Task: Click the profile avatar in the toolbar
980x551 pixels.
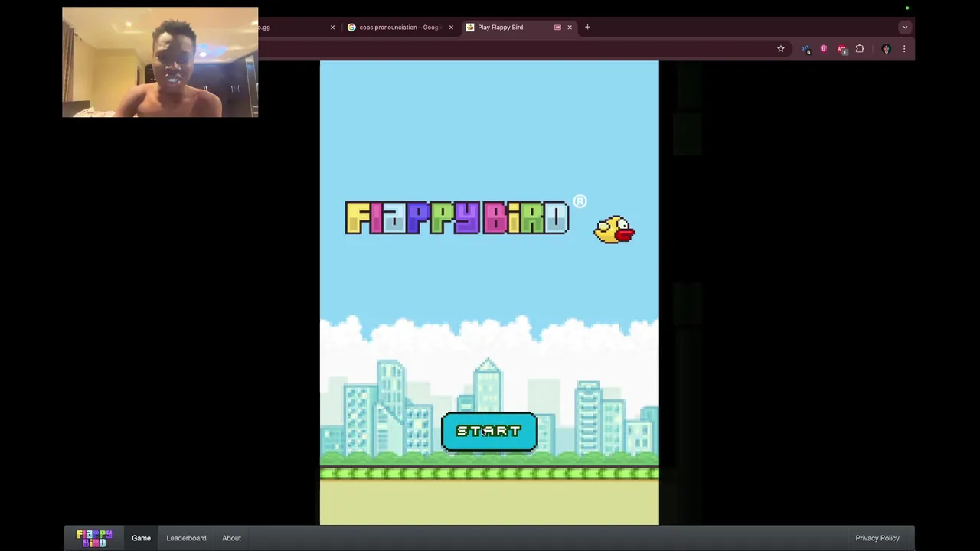Action: pyautogui.click(x=886, y=49)
